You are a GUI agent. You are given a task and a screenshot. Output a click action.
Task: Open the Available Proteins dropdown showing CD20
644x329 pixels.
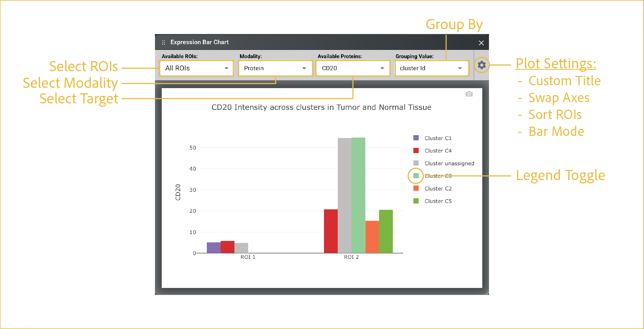pos(353,68)
